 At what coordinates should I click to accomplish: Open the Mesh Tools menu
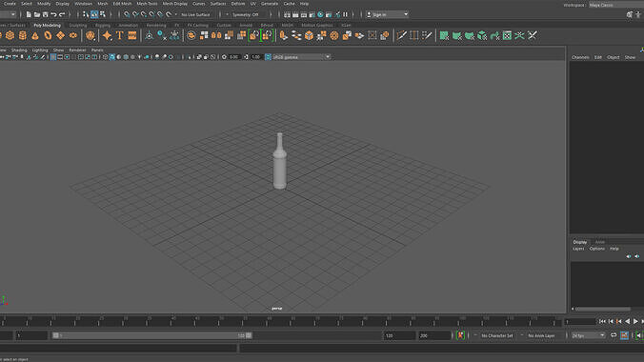[x=147, y=4]
